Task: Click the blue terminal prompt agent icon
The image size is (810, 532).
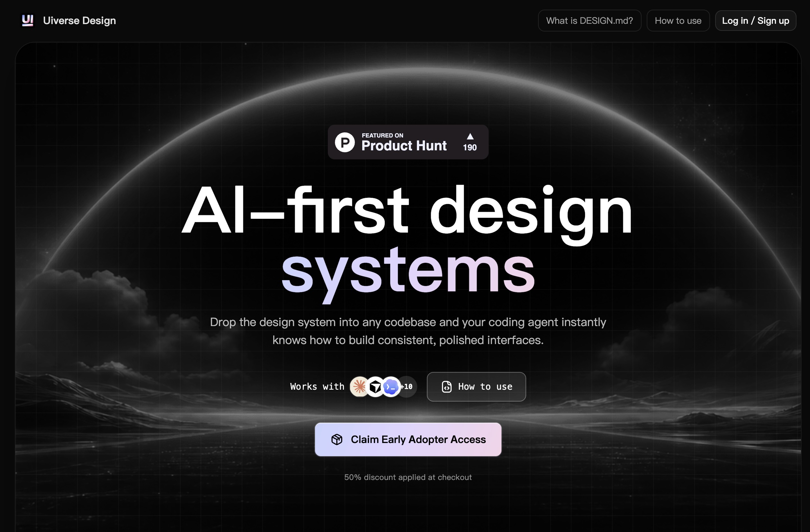Action: 391,387
